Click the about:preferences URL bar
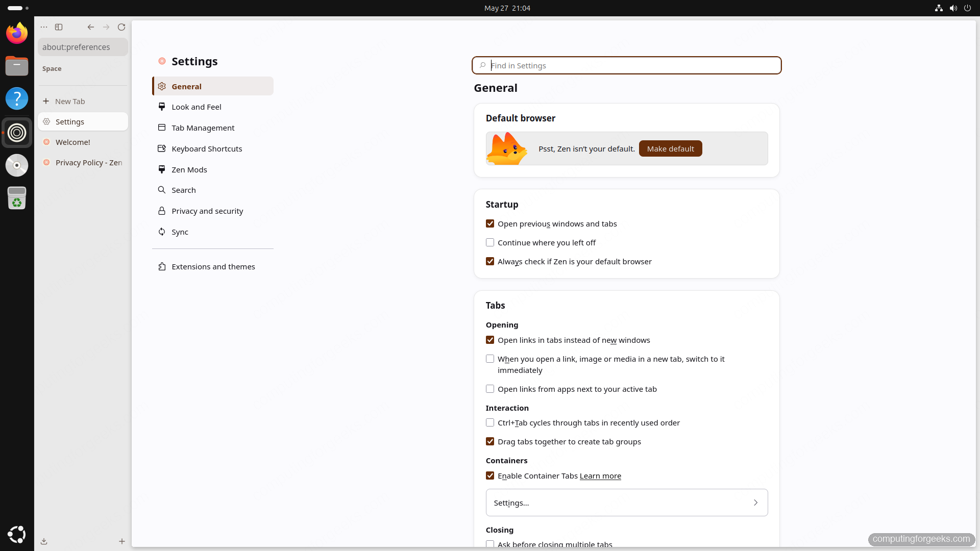This screenshot has height=551, width=980. [x=83, y=47]
